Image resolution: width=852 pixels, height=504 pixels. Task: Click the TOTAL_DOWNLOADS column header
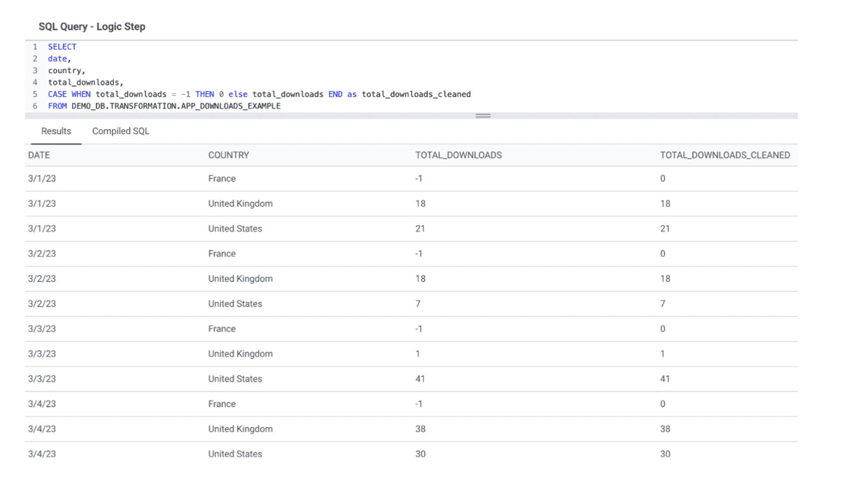(x=458, y=155)
